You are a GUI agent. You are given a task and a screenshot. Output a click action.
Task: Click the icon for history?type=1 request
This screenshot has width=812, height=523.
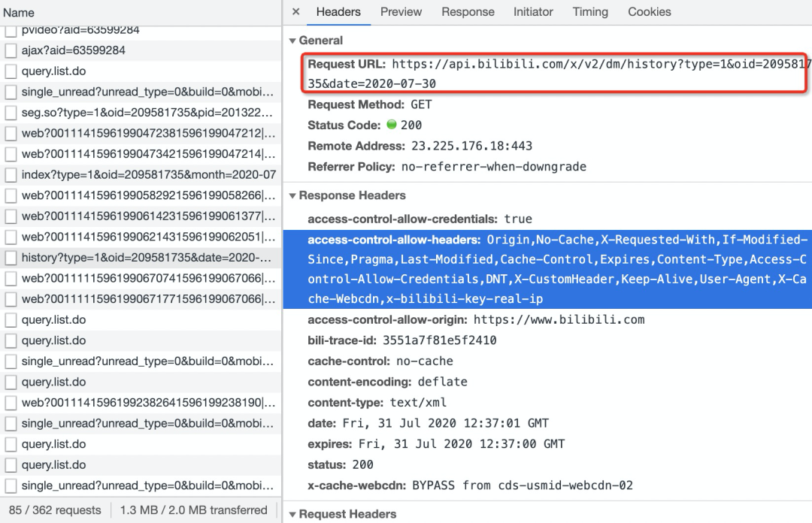[11, 258]
